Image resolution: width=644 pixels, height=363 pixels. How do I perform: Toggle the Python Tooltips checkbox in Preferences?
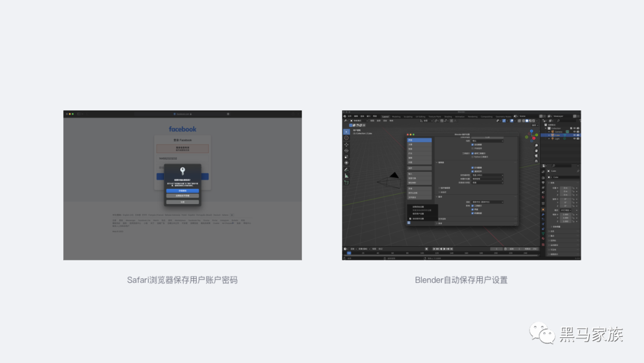click(x=472, y=157)
